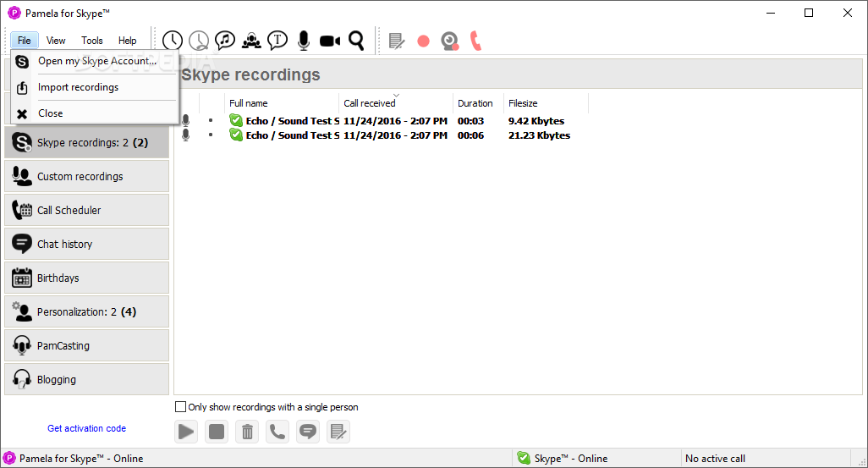This screenshot has width=868, height=468.
Task: Click the Skype online status bar icon
Action: click(x=524, y=458)
